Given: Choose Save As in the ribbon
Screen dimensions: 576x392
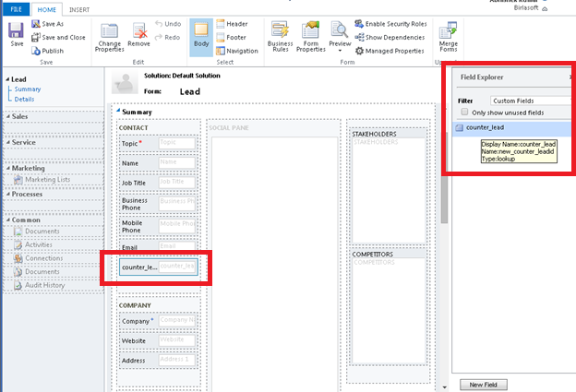Looking at the screenshot, I should tap(47, 24).
